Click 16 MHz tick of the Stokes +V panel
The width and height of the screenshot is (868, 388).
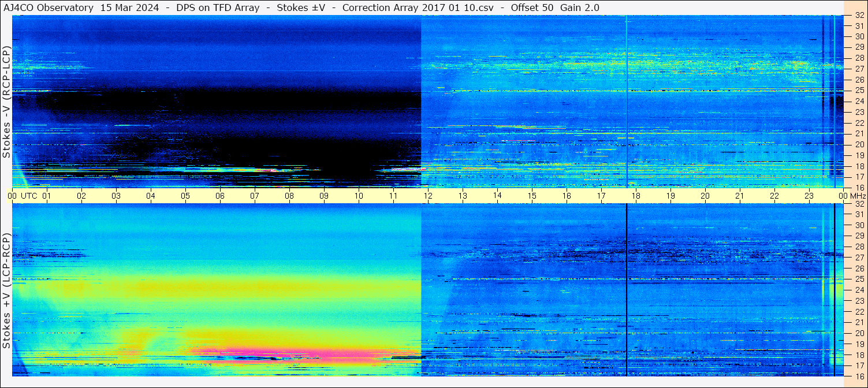point(859,376)
